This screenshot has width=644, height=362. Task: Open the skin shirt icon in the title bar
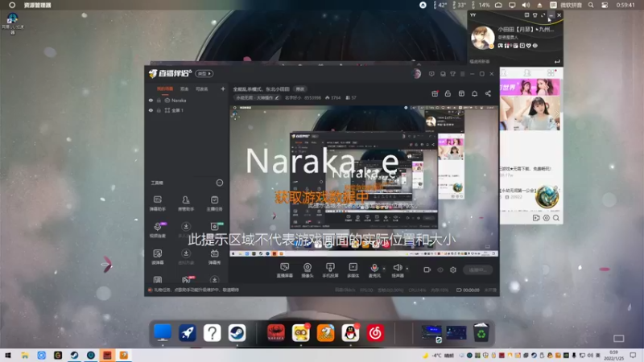(452, 74)
